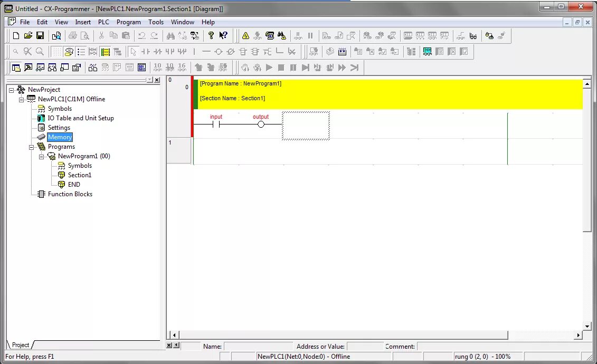Viewport: 597px width, 364px height.
Task: Create a new project with New icon
Action: 16,36
